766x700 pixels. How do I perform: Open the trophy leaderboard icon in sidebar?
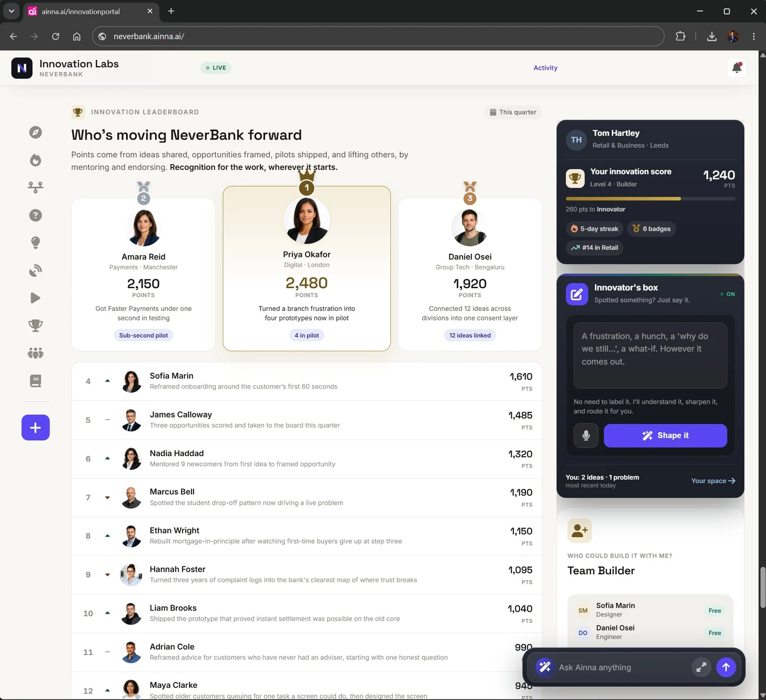pos(35,326)
